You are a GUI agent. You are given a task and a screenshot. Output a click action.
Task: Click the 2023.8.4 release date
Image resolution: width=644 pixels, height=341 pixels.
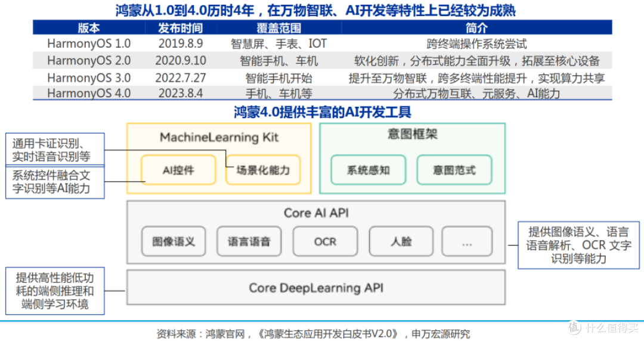point(181,93)
